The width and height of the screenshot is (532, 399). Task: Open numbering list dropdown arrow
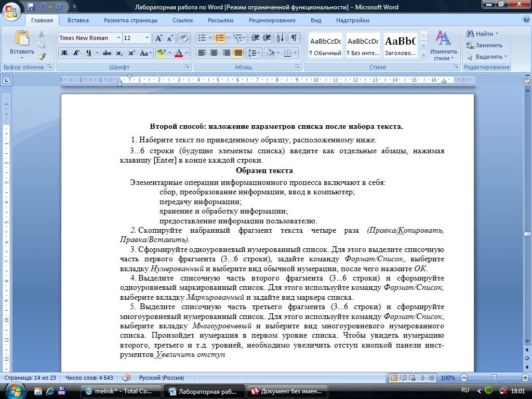click(228, 38)
